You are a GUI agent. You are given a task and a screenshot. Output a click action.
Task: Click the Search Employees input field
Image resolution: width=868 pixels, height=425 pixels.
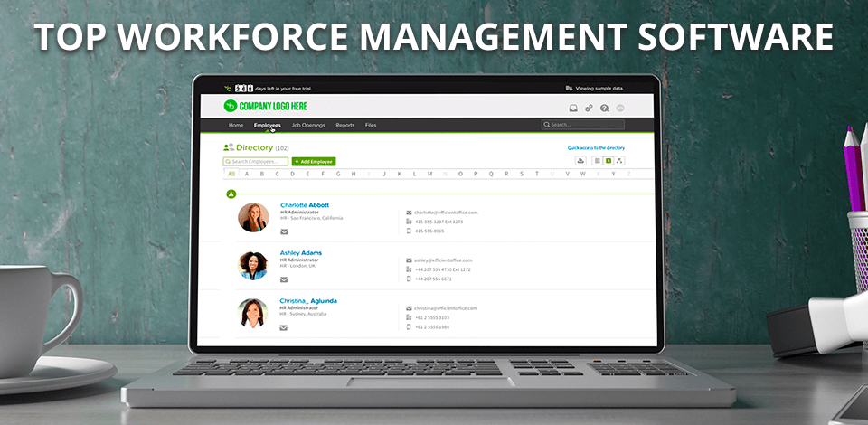(x=256, y=162)
